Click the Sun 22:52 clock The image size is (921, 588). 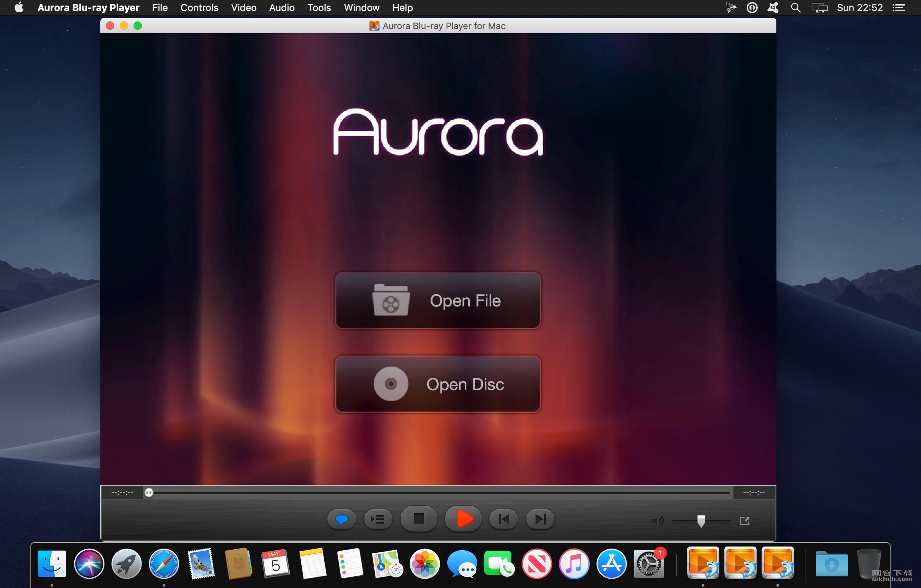860,8
